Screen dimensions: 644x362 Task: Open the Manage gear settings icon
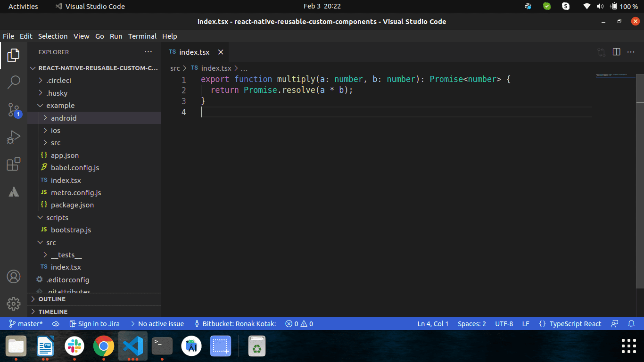[x=14, y=303]
